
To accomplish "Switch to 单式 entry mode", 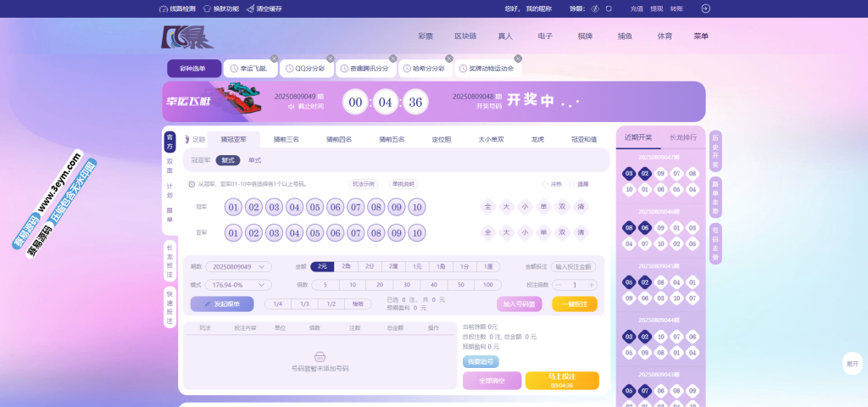I will point(254,159).
